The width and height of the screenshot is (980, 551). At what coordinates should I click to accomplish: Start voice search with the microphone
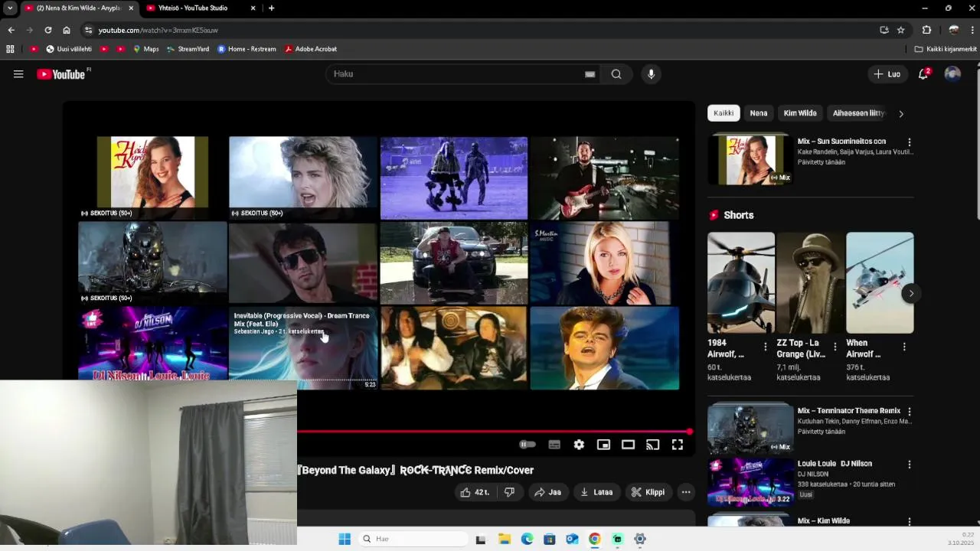[x=651, y=74]
